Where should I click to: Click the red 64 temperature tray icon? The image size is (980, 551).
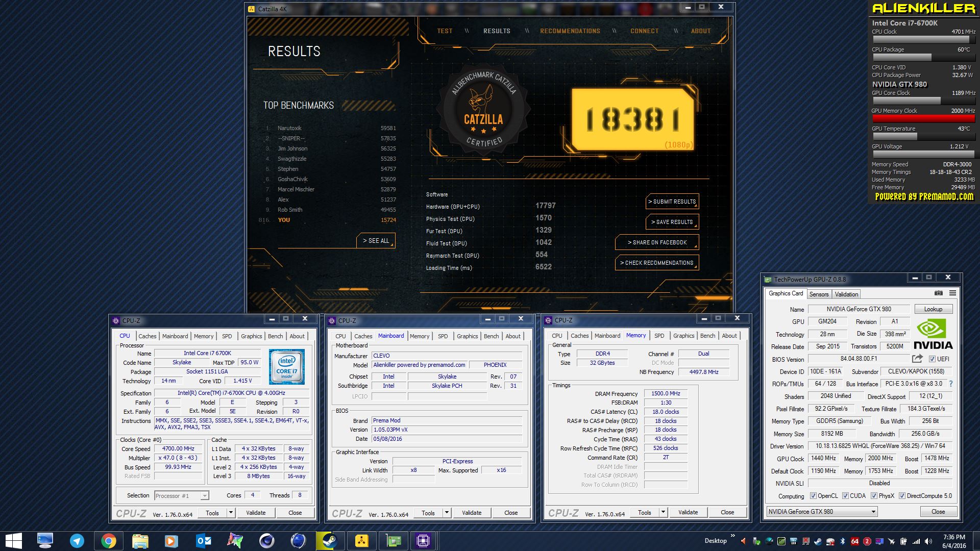tap(854, 541)
